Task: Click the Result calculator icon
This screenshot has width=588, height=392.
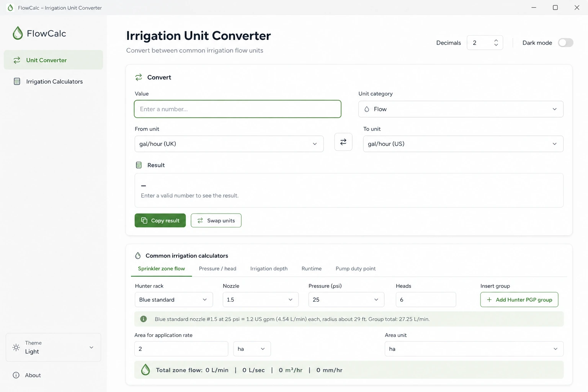Action: pos(139,165)
